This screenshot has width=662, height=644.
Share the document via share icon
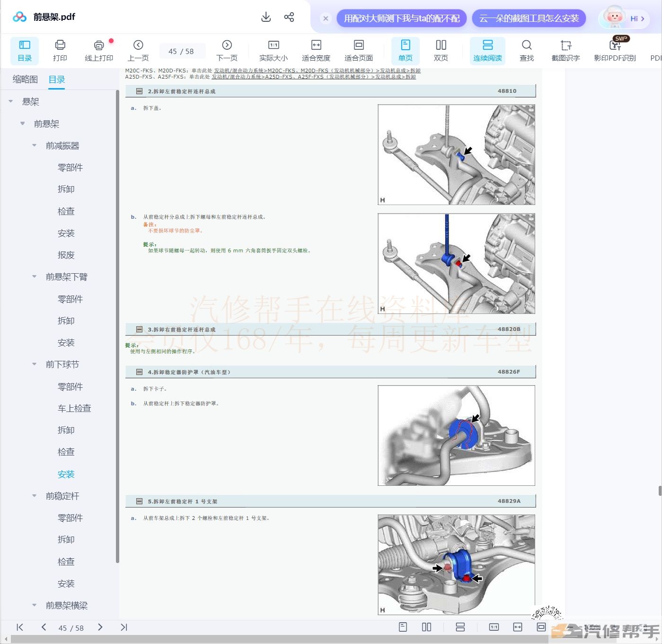[289, 17]
